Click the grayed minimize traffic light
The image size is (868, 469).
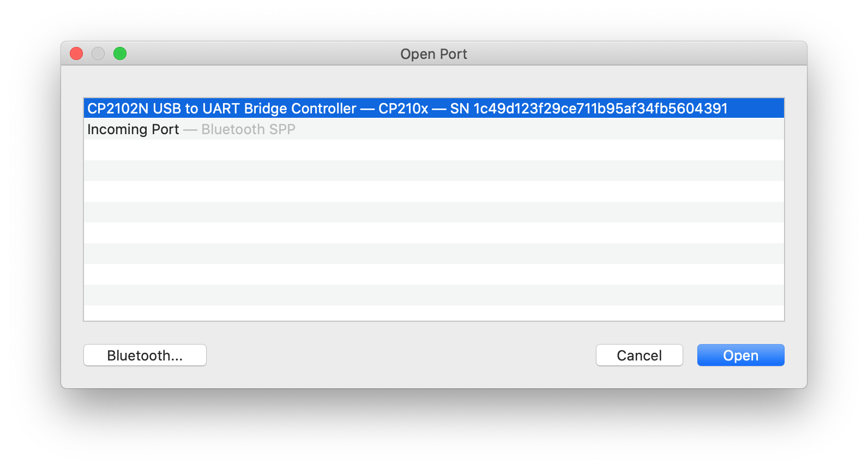tap(98, 53)
